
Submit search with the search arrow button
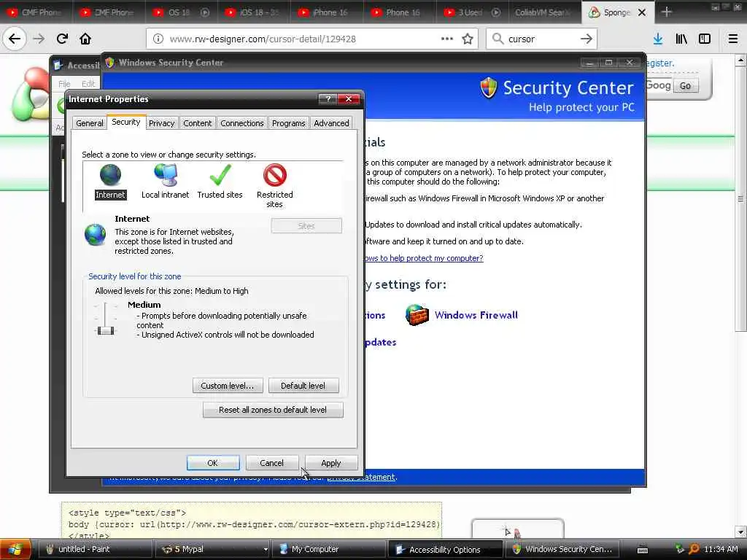click(587, 39)
